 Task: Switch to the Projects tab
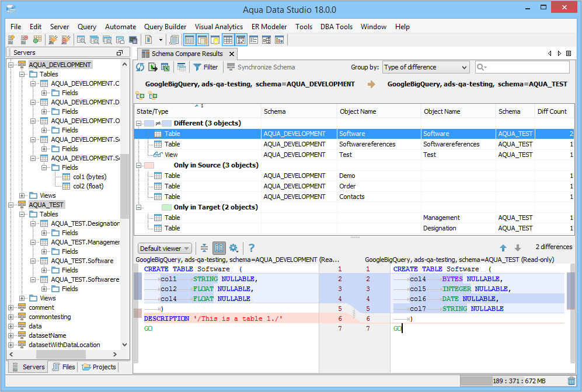tap(99, 367)
